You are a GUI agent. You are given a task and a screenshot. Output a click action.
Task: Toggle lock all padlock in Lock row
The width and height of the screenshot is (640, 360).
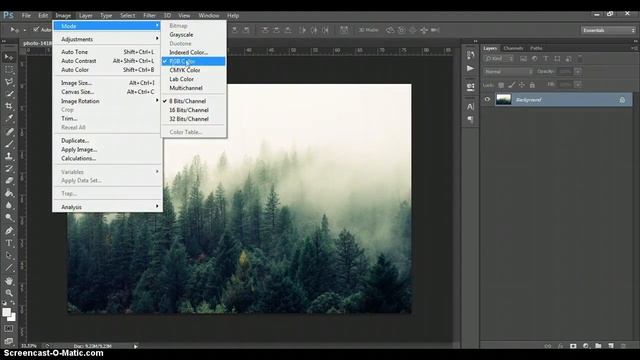pos(532,85)
